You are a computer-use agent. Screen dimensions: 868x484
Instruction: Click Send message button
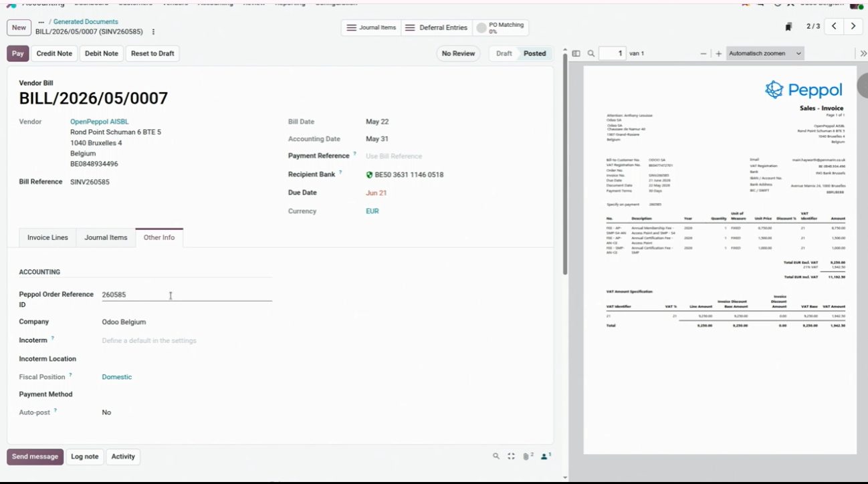[x=35, y=457]
